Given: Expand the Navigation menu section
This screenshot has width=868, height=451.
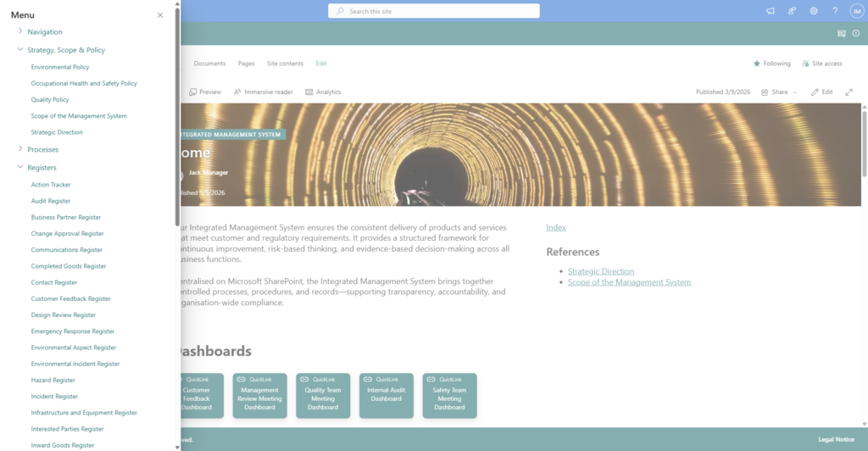Looking at the screenshot, I should pos(20,32).
